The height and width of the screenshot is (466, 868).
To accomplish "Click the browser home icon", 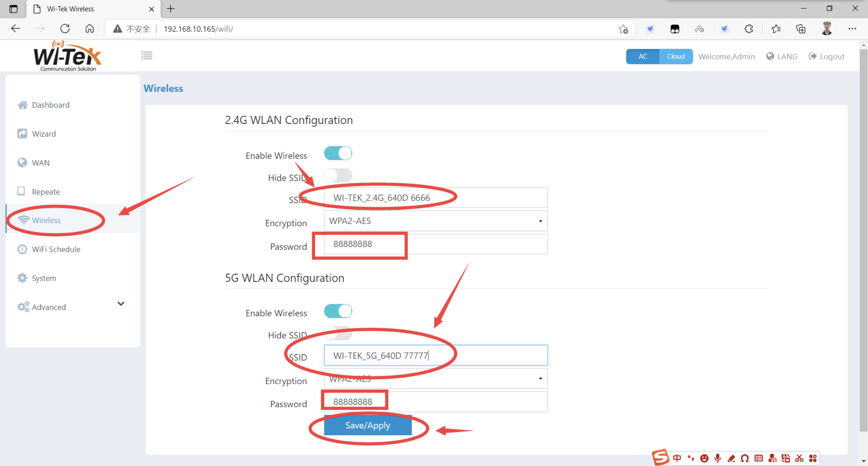I will pos(90,29).
